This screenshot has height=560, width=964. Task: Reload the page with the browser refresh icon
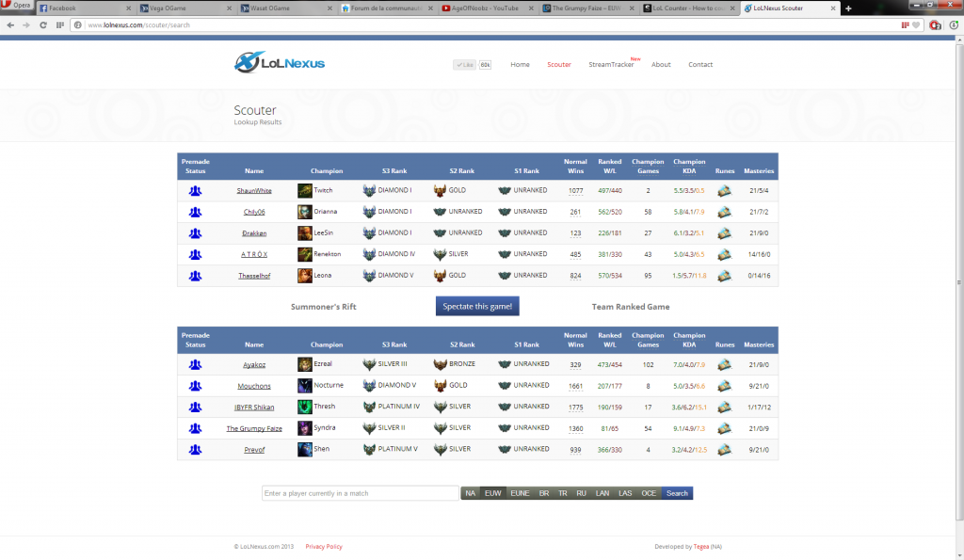point(43,25)
